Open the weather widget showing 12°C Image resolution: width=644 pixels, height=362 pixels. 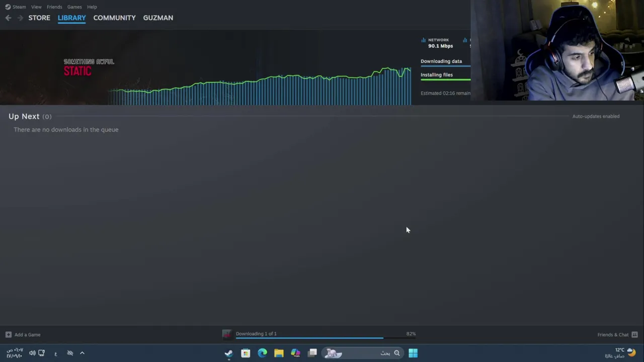[x=620, y=353]
